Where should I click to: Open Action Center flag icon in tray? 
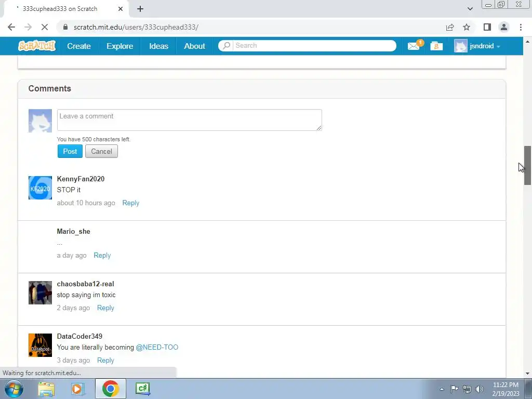click(x=454, y=389)
